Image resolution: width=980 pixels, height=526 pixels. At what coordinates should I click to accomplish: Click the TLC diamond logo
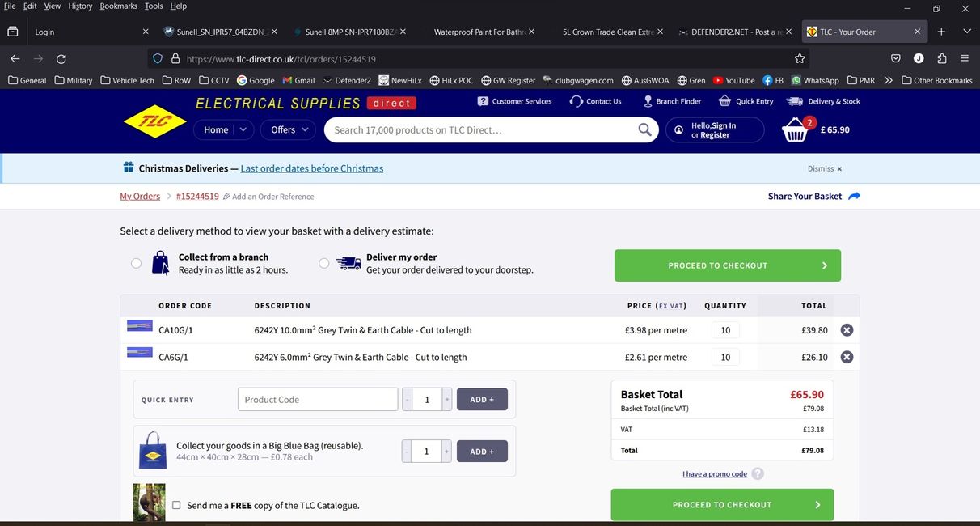[x=154, y=122]
